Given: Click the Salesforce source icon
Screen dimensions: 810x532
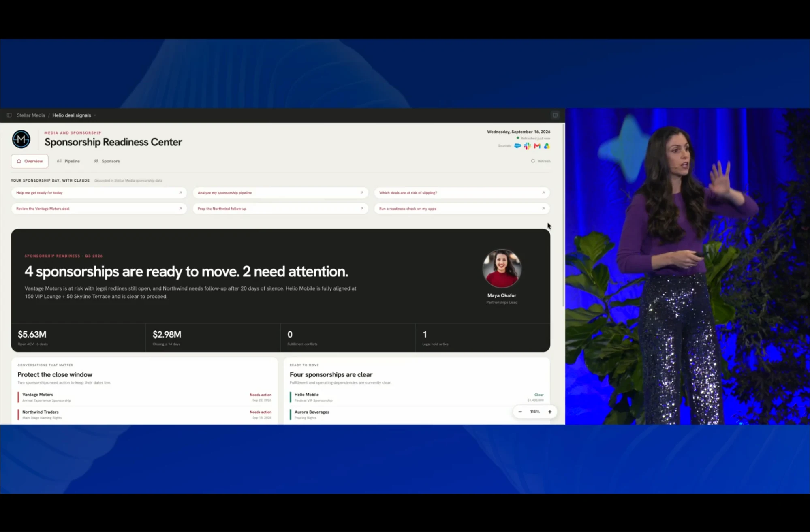Looking at the screenshot, I should click(x=517, y=146).
